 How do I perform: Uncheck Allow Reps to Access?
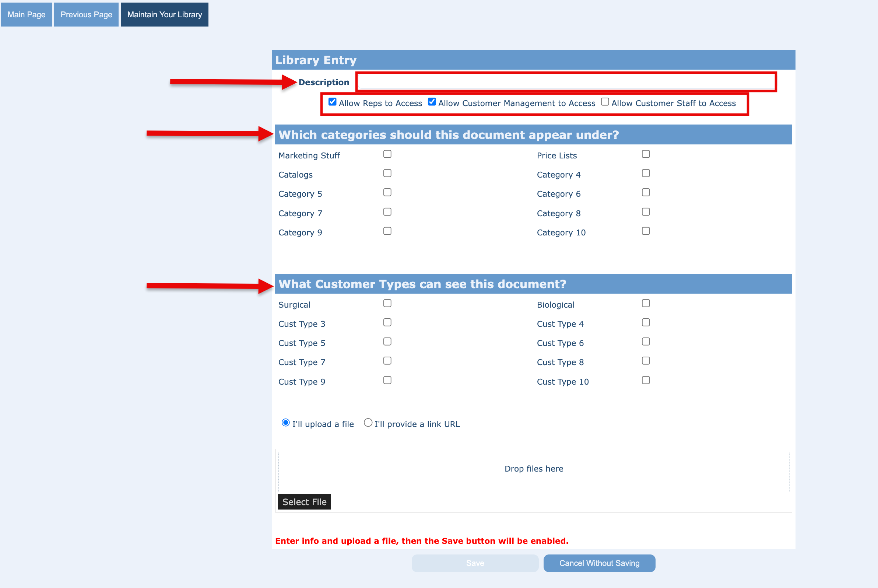coord(332,102)
